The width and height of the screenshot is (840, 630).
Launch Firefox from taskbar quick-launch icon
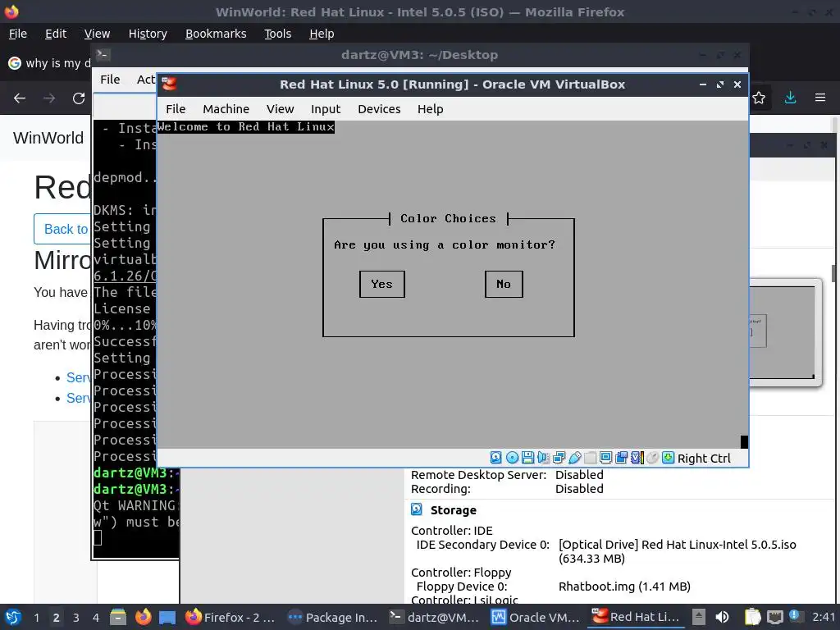143,617
